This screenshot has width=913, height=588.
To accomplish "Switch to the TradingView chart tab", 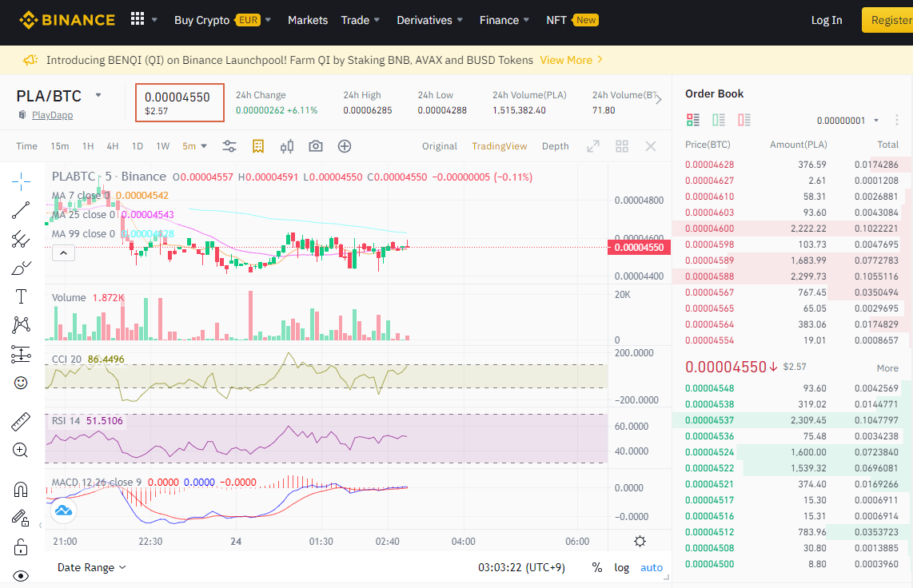I will [499, 146].
